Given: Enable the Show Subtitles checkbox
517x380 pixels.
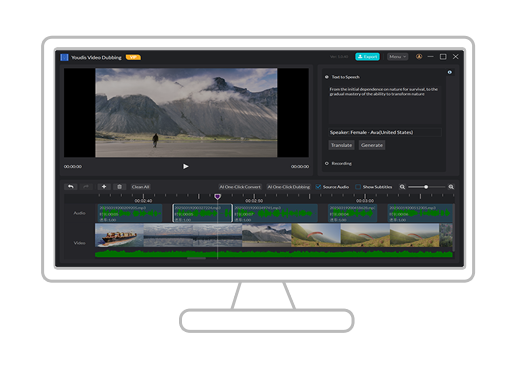Looking at the screenshot, I should click(x=358, y=187).
